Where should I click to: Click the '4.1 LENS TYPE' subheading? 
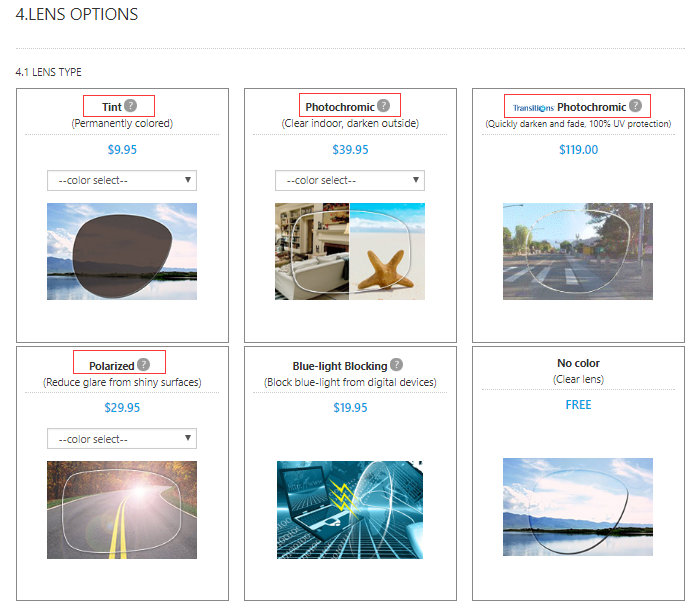pyautogui.click(x=49, y=72)
